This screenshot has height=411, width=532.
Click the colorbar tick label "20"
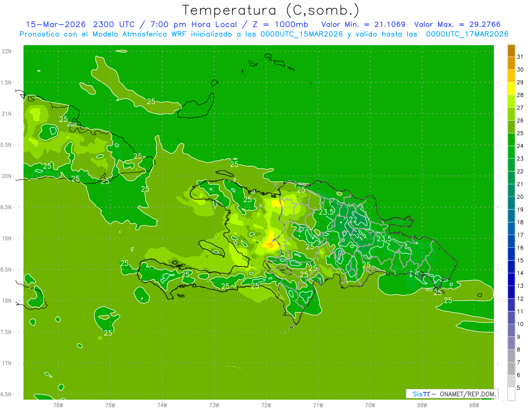520,197
